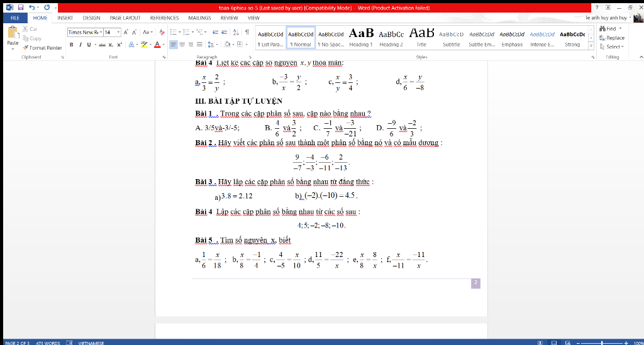Undo the last action
This screenshot has width=644, height=345.
tap(31, 8)
